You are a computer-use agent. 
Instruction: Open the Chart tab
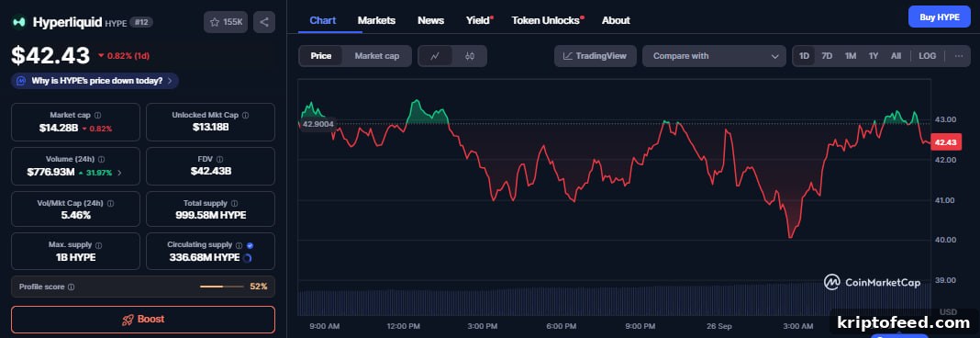click(322, 20)
